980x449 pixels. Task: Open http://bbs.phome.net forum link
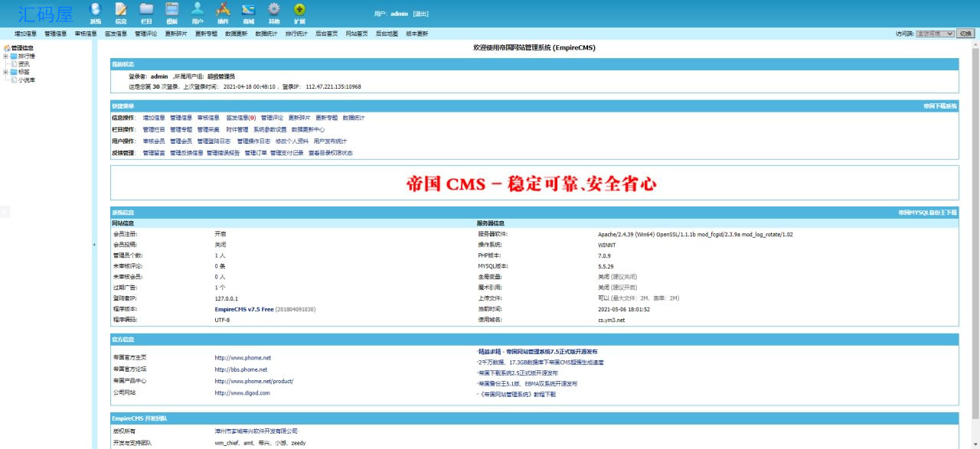click(x=241, y=369)
